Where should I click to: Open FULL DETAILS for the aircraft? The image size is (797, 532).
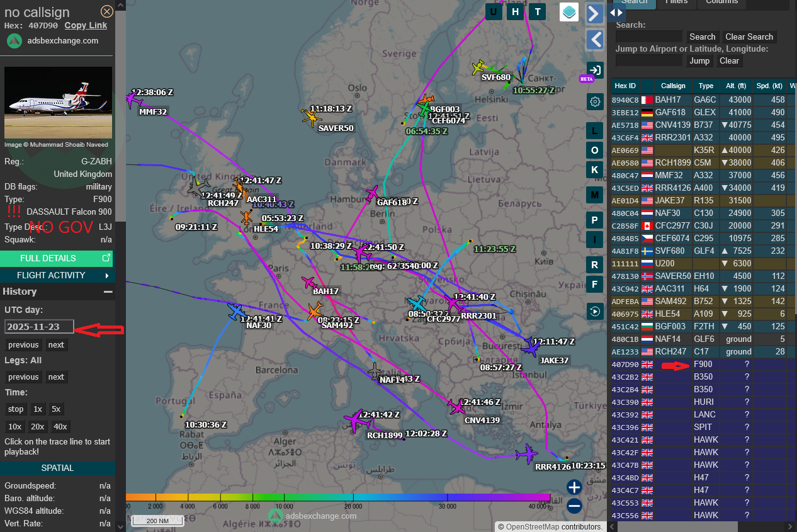point(57,258)
